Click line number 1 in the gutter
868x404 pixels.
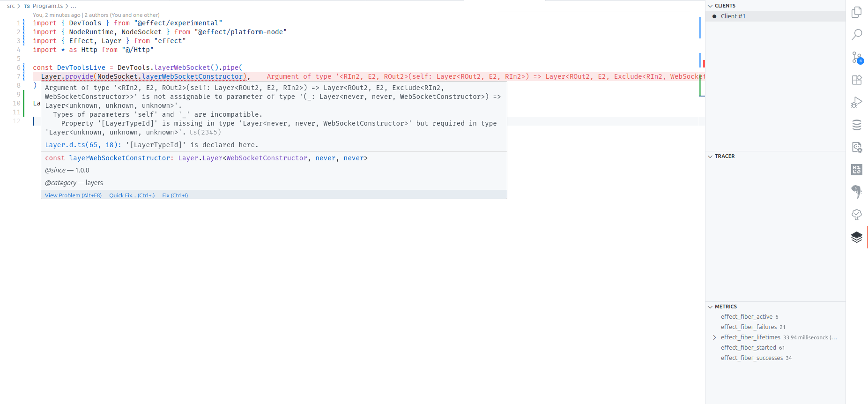point(19,23)
